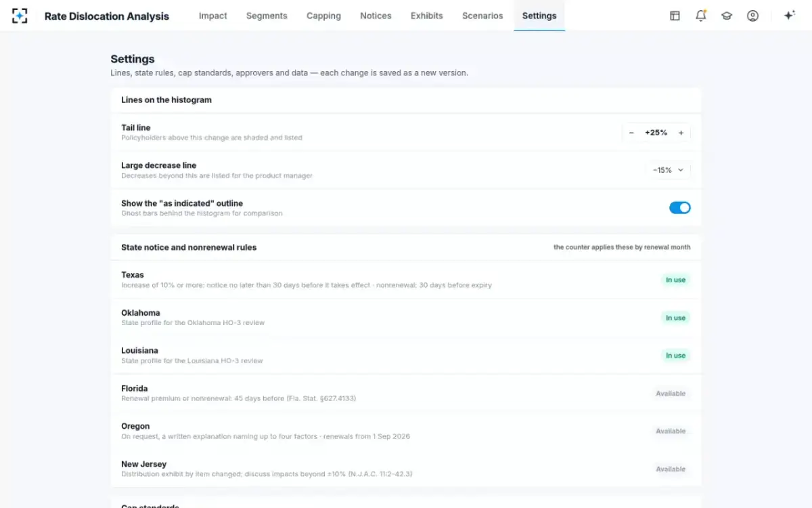Click the "Lines on the histogram" header

tap(166, 100)
